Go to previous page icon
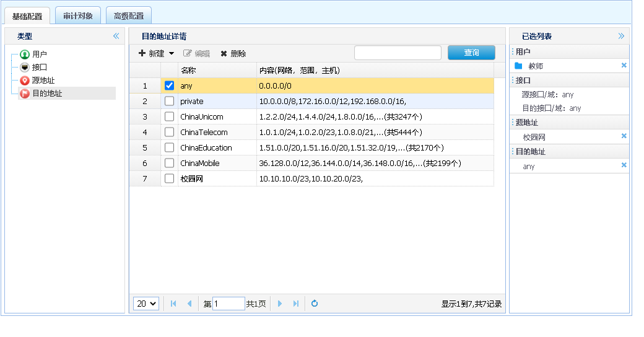This screenshot has height=337, width=644. point(189,304)
